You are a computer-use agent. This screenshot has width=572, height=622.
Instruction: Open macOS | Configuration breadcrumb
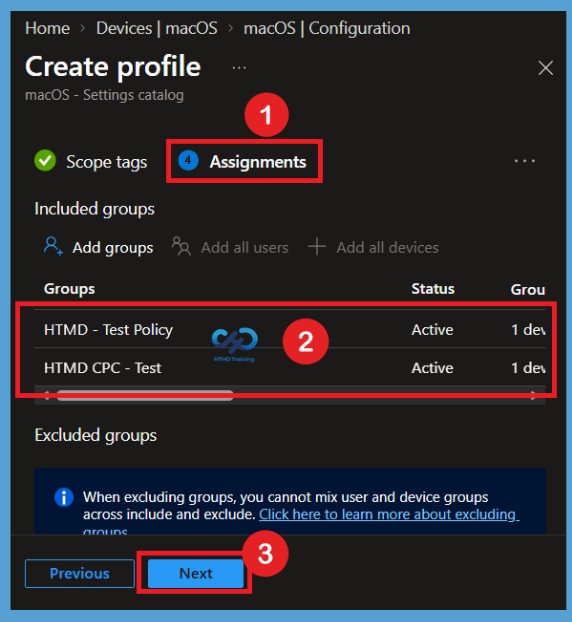click(x=327, y=28)
